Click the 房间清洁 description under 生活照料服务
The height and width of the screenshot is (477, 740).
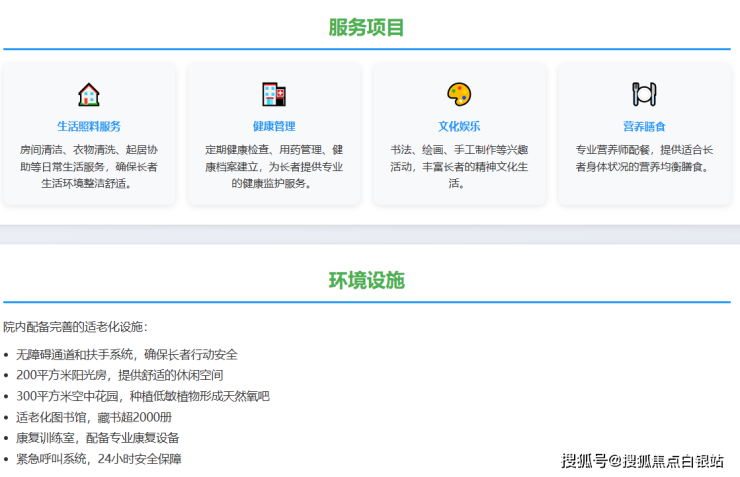coord(89,166)
